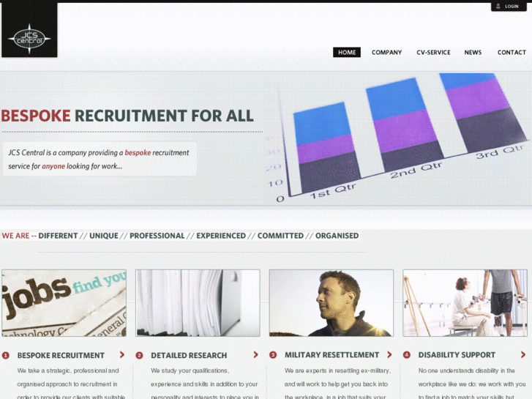Open the Company menu item
The height and width of the screenshot is (399, 532).
386,52
